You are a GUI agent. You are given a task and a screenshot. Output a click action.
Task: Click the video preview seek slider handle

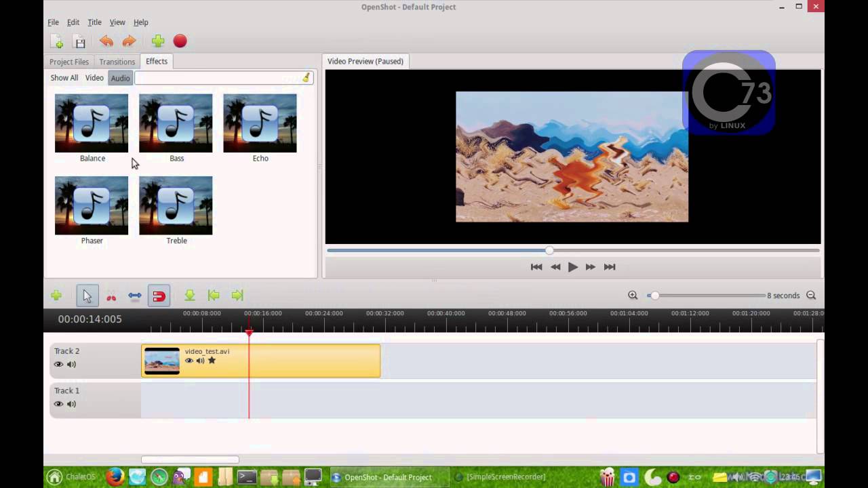pos(549,251)
